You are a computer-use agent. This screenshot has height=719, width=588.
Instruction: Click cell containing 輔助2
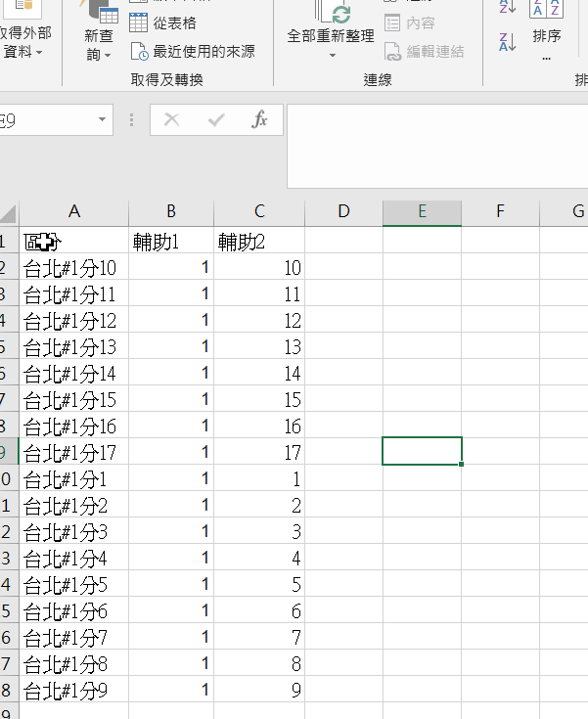[x=259, y=241]
